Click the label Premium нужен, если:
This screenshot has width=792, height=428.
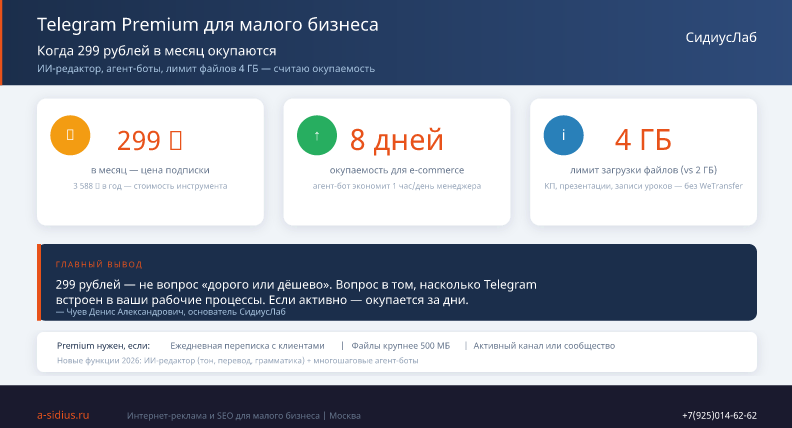103,346
